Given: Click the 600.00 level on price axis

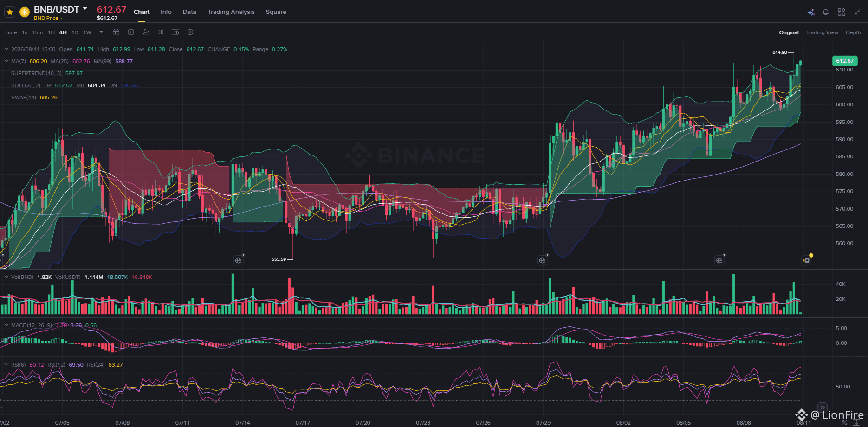Looking at the screenshot, I should point(844,104).
